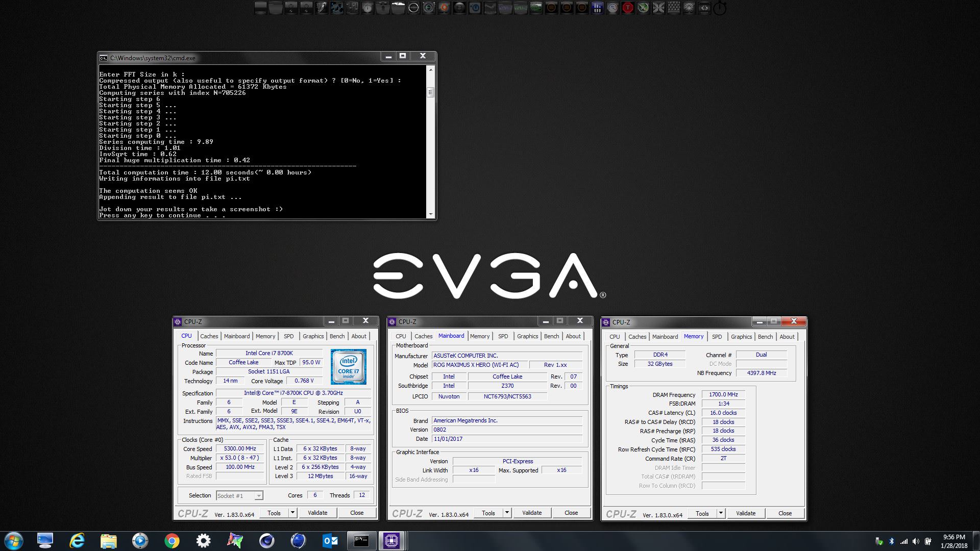Click Validate in the Mainboard window
Viewport: 980px width, 551px height.
532,513
